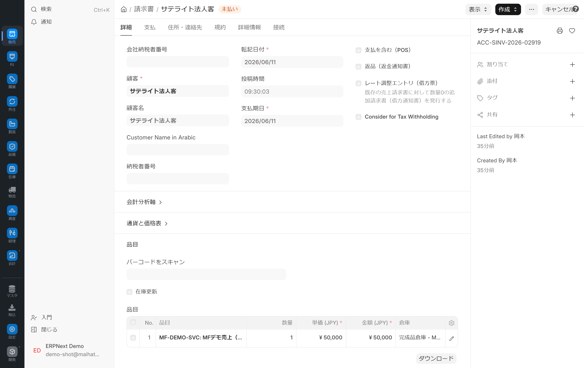Open items table settings gear icon
Image resolution: width=588 pixels, height=368 pixels.
click(451, 323)
